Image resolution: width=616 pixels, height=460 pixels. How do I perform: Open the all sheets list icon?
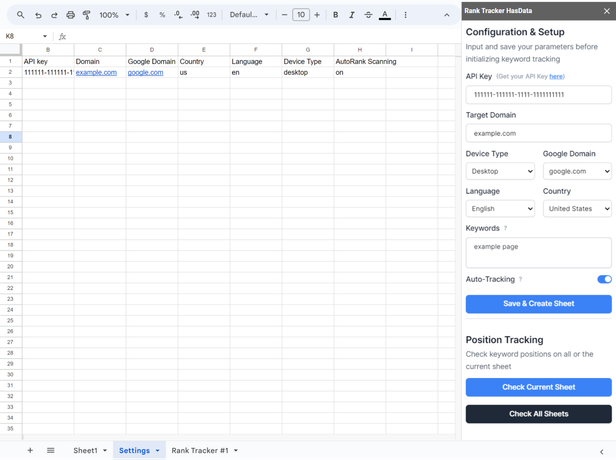(51, 450)
